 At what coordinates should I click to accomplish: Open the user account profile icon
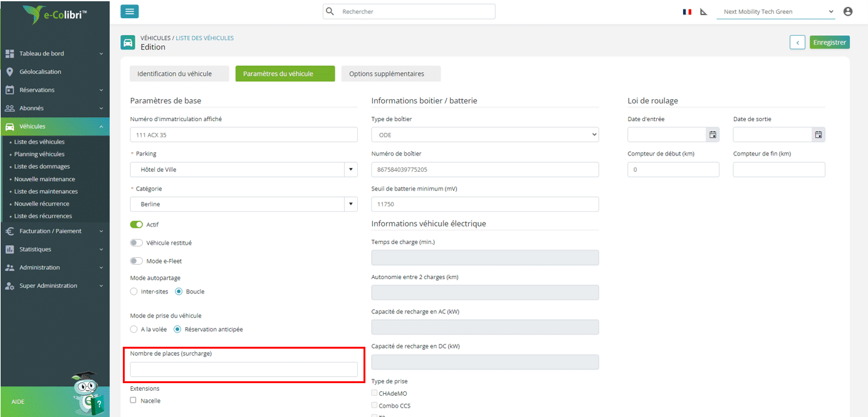(x=848, y=11)
